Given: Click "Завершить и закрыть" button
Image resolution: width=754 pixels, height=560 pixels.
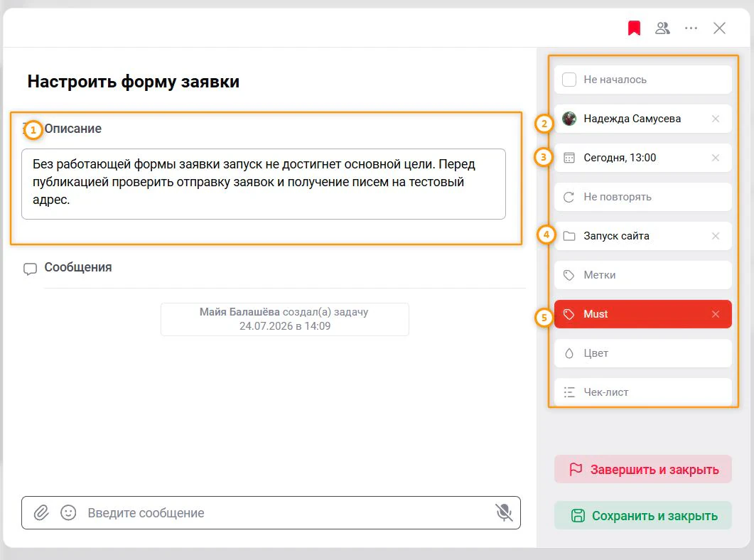Looking at the screenshot, I should pos(643,469).
